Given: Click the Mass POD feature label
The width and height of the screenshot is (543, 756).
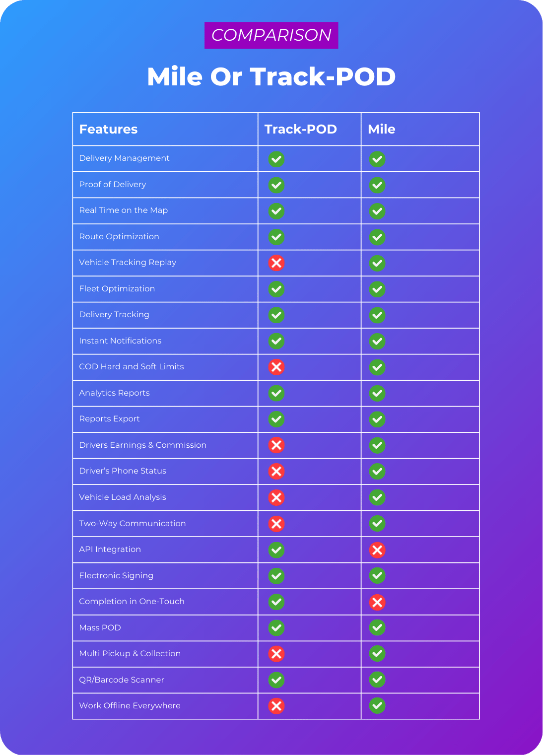Looking at the screenshot, I should [x=100, y=627].
